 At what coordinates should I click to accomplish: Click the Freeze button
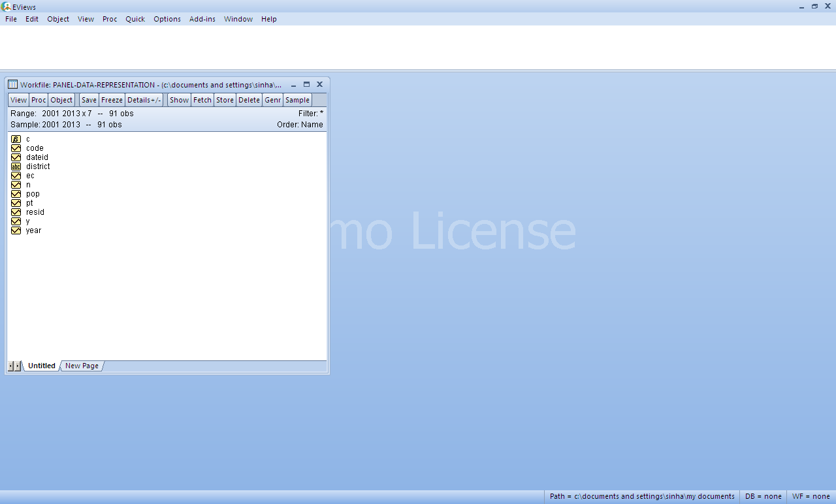tap(112, 100)
